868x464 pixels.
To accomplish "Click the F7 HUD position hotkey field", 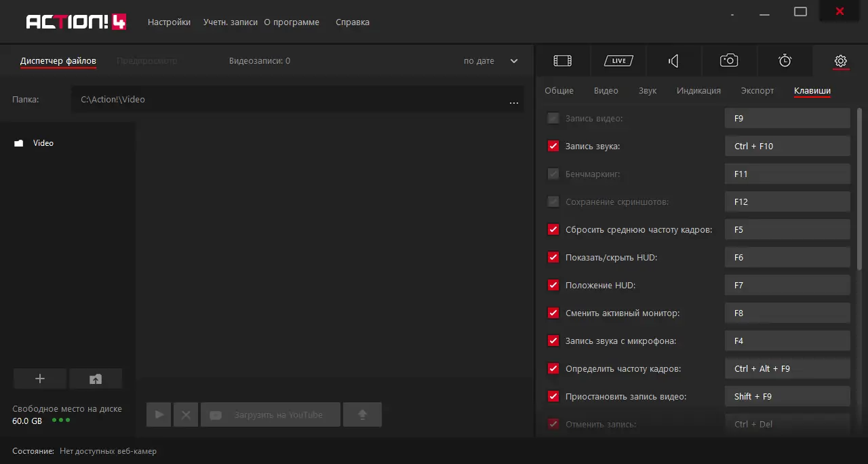I will coord(787,285).
